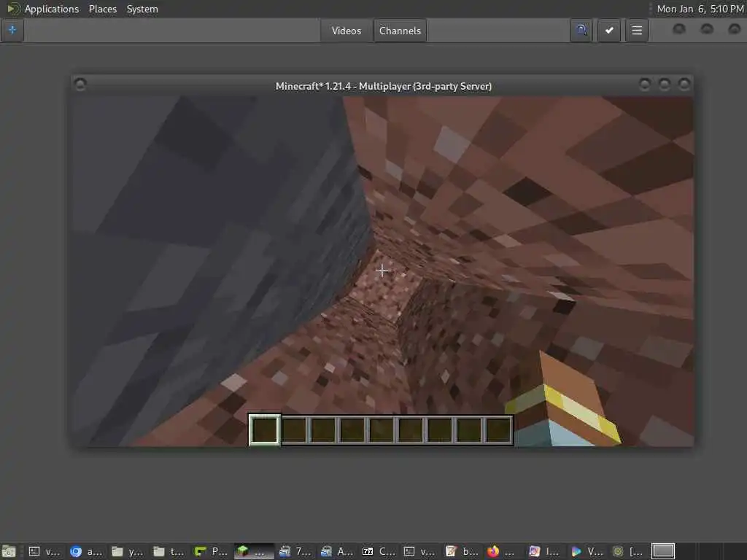Open the second terminal taskbar item, after C...
This screenshot has width=747, height=560.
tap(420, 551)
